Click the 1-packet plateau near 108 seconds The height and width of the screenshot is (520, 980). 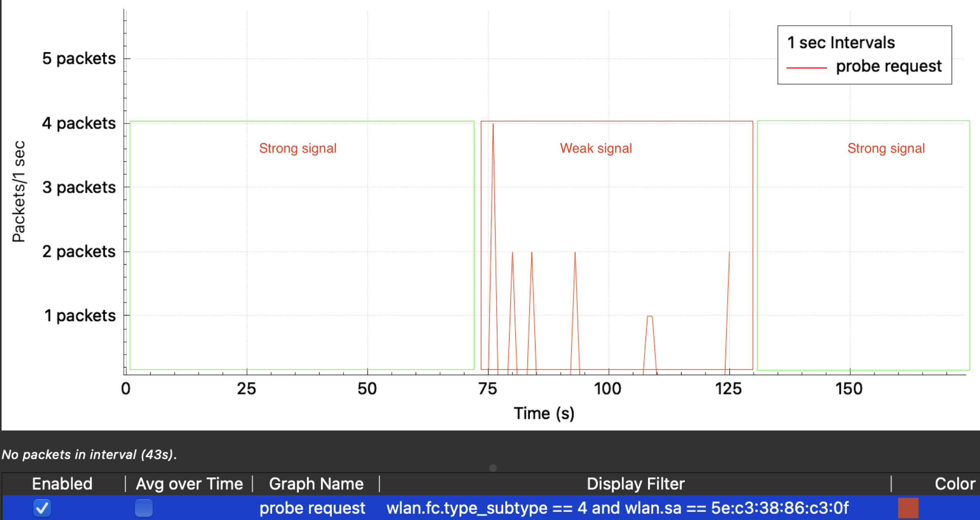pos(650,316)
